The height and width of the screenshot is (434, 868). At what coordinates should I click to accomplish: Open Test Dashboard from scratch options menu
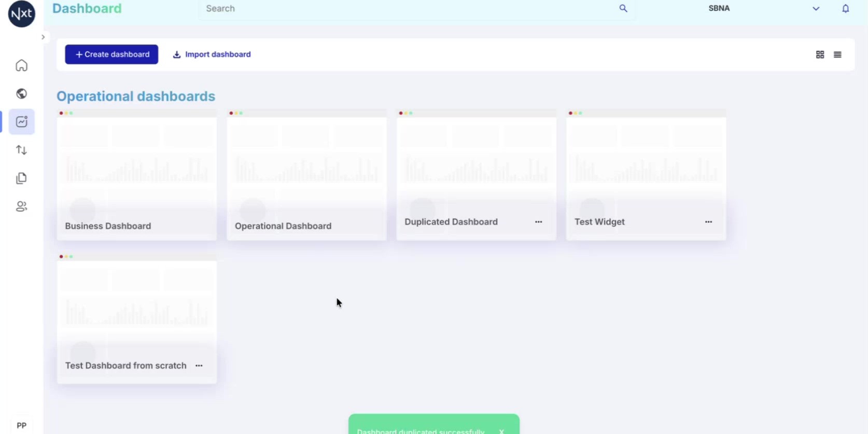[x=199, y=366]
